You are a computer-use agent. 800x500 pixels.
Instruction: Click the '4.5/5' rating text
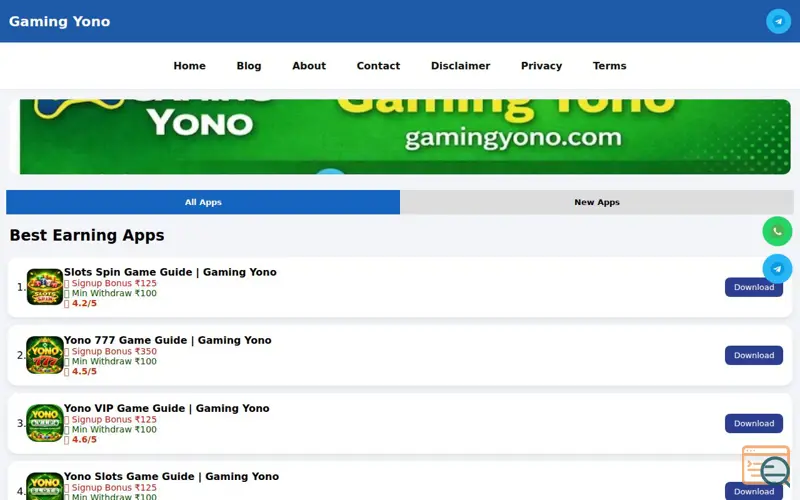point(84,371)
